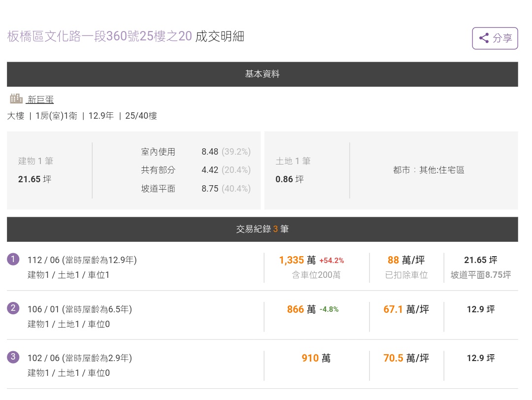532x400 pixels.
Task: Open the 112 / 06 transaction record
Action: (82, 260)
